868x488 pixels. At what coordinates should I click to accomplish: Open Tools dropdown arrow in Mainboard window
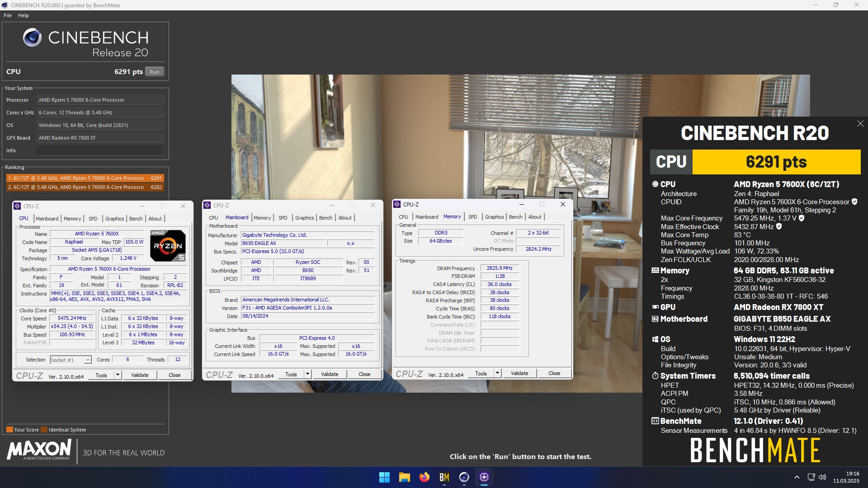(307, 374)
